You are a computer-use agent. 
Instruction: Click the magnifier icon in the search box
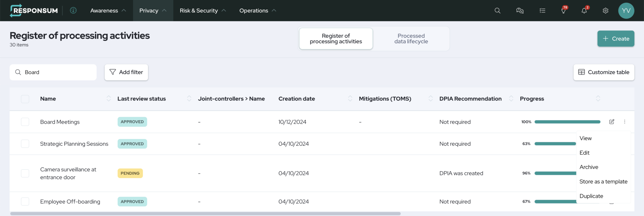[18, 72]
